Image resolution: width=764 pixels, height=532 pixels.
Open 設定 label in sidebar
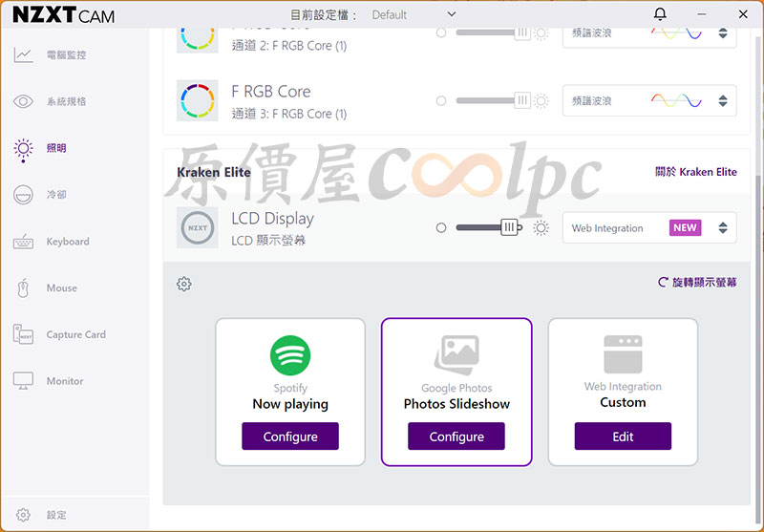coord(56,515)
